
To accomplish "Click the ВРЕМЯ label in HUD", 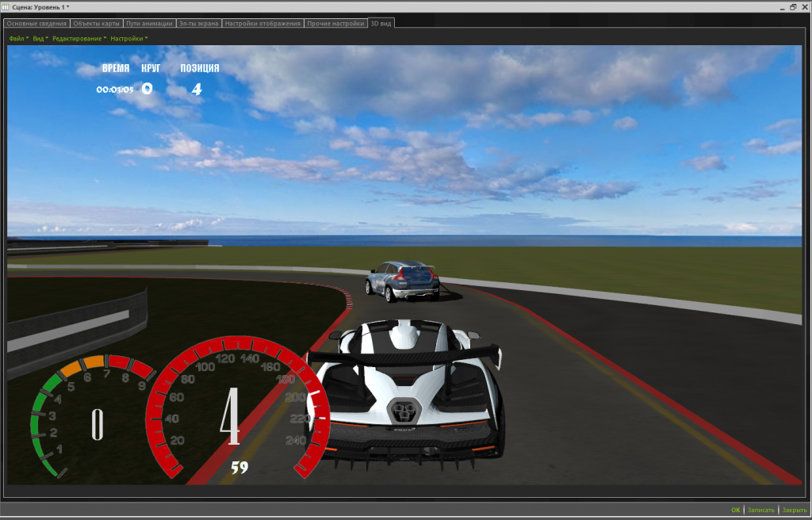I will coord(116,68).
